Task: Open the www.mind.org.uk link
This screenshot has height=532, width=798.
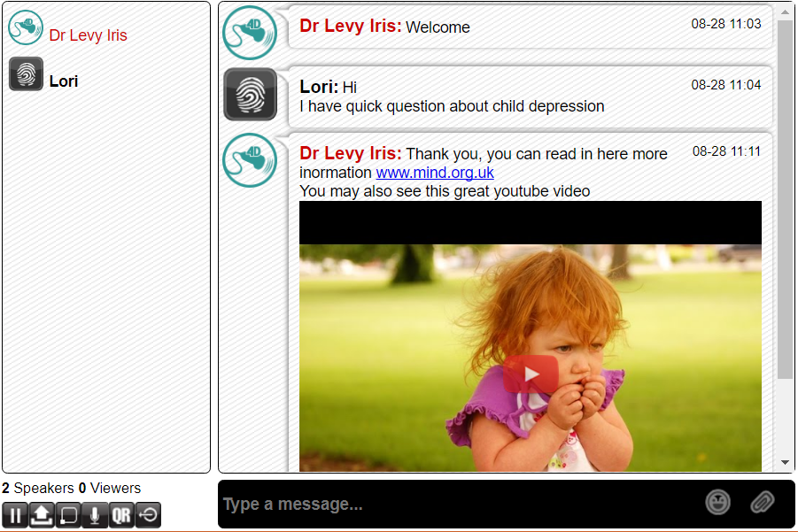Action: click(435, 173)
